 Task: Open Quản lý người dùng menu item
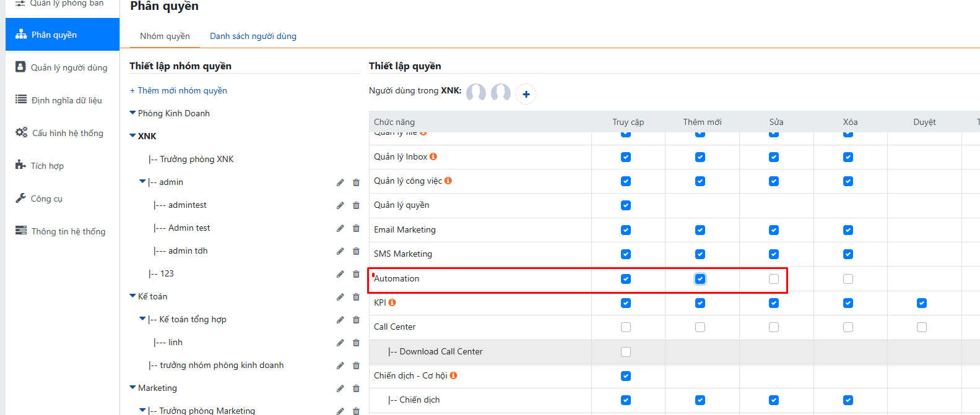tap(69, 67)
